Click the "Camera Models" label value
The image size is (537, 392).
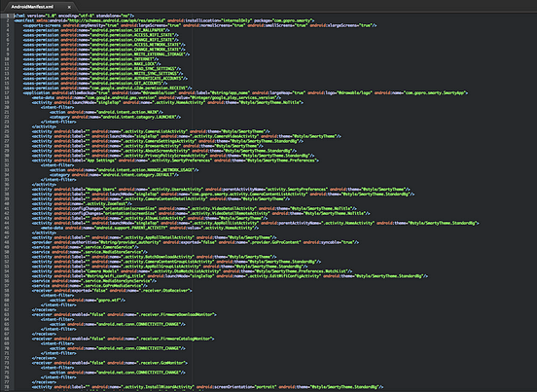pyautogui.click(x=101, y=271)
